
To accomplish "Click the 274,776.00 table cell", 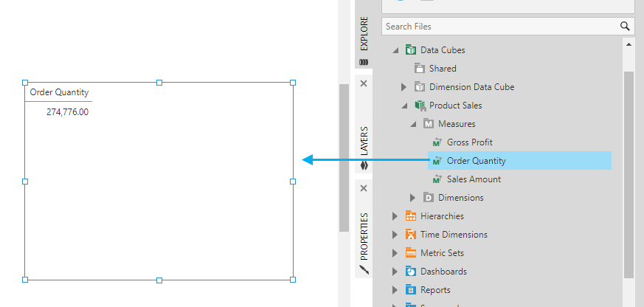I will 67,111.
